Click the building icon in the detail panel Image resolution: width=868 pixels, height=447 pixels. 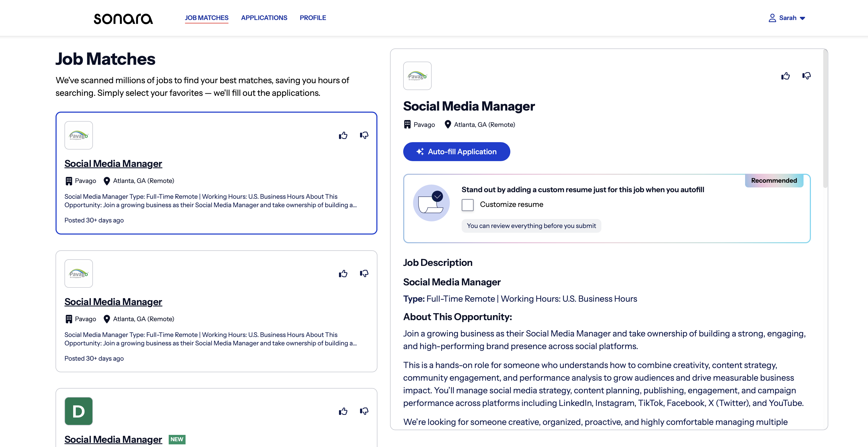point(407,125)
